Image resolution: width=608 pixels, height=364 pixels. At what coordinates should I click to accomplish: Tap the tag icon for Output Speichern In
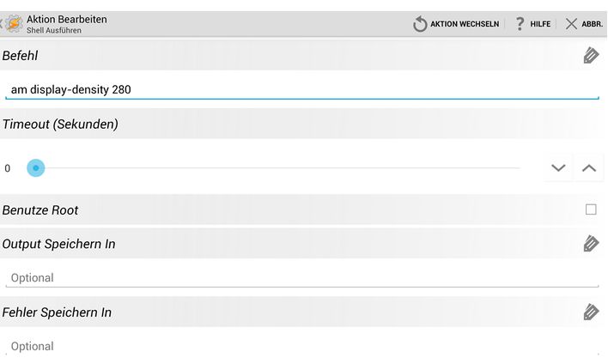pos(591,244)
